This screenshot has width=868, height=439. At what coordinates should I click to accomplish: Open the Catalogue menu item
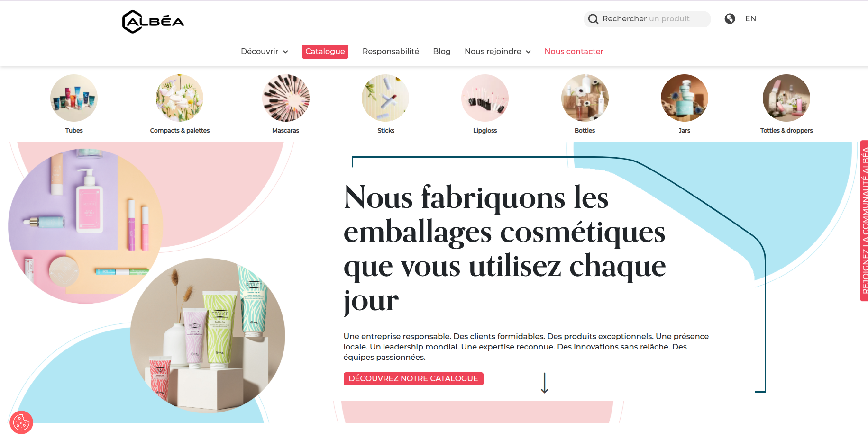click(x=325, y=51)
